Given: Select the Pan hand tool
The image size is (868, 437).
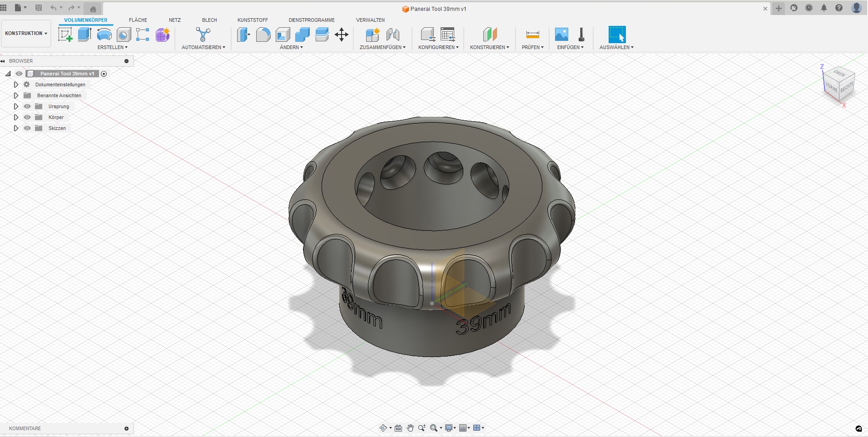Looking at the screenshot, I should point(410,428).
